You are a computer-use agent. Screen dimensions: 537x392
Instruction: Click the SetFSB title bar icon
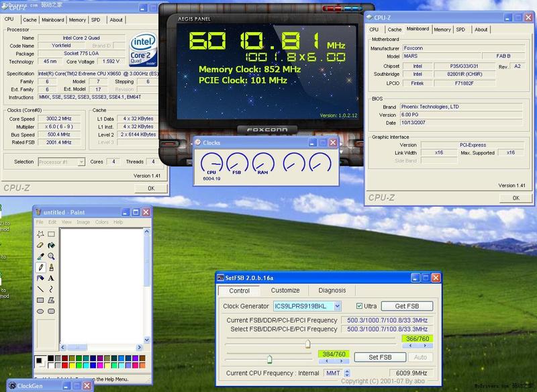(221, 278)
